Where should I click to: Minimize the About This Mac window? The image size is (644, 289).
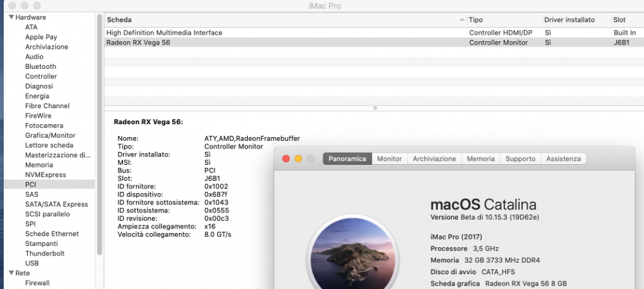[298, 158]
